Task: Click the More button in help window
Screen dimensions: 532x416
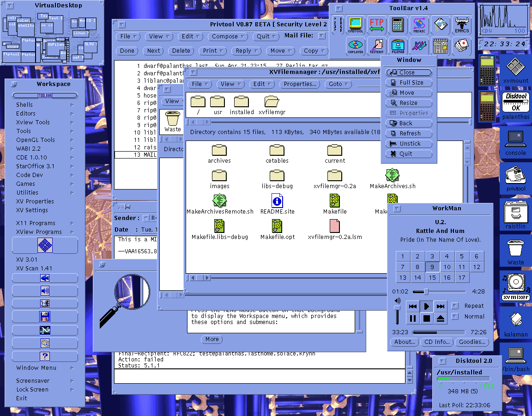Action: click(x=212, y=339)
